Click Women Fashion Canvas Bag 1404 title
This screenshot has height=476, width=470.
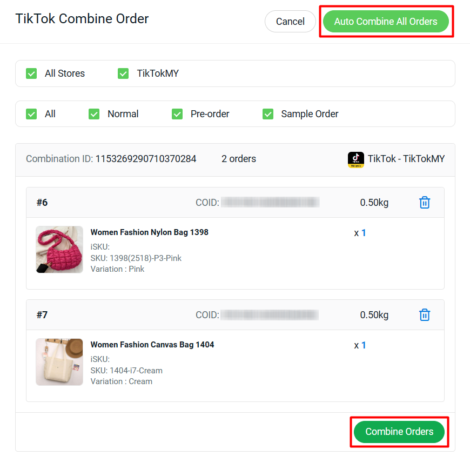point(152,345)
